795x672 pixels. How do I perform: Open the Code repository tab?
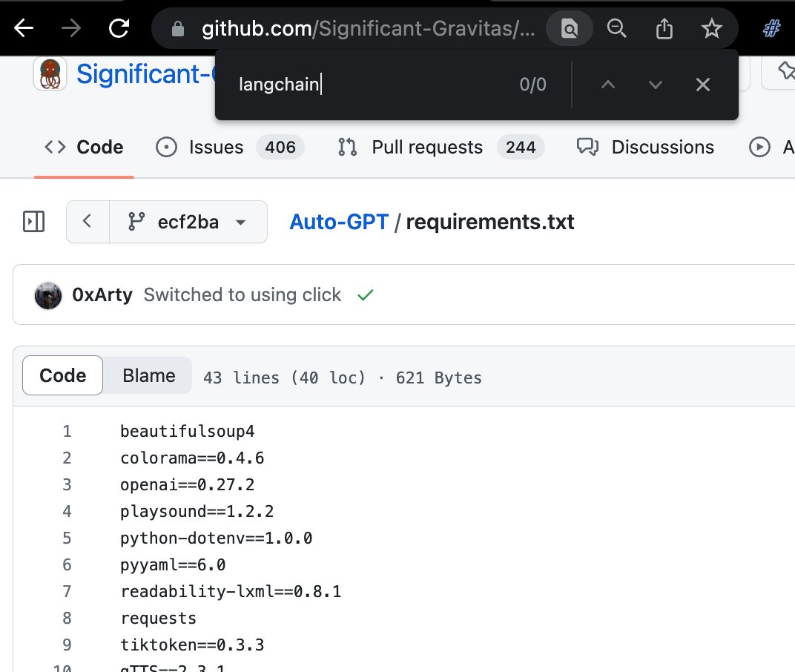tap(84, 147)
